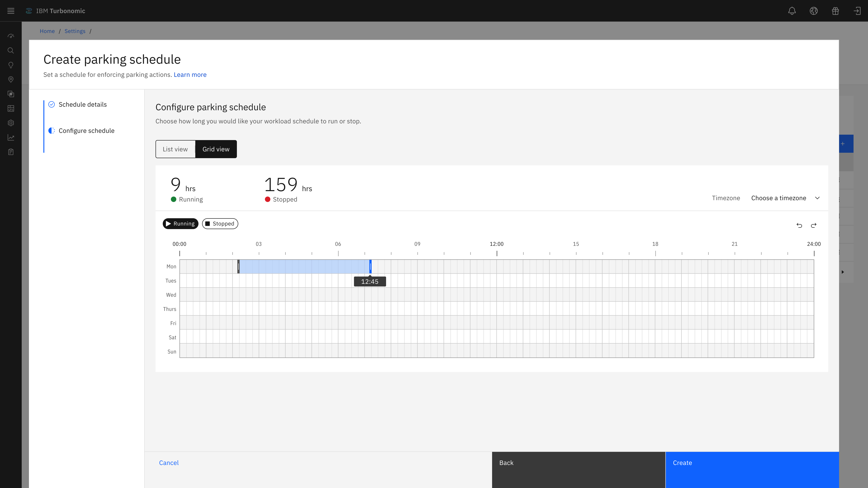
Task: Click the Create button
Action: point(752,470)
